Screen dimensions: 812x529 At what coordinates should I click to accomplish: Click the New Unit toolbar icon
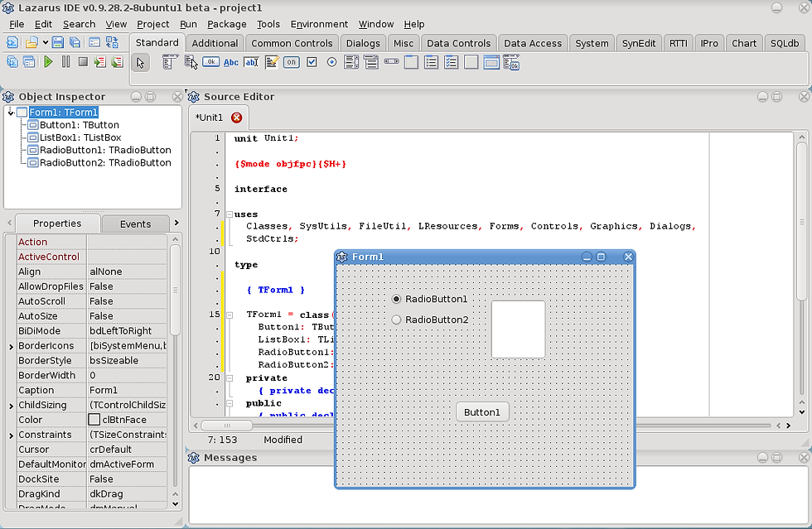pos(12,42)
